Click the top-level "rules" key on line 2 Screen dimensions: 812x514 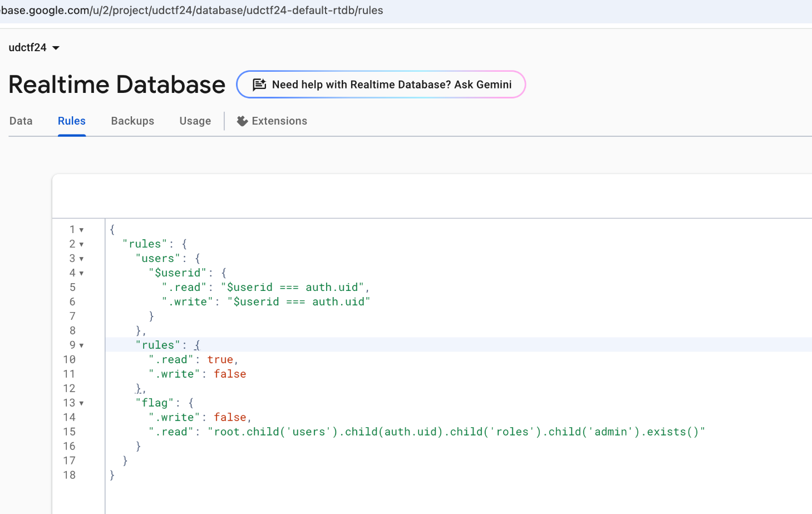[145, 244]
